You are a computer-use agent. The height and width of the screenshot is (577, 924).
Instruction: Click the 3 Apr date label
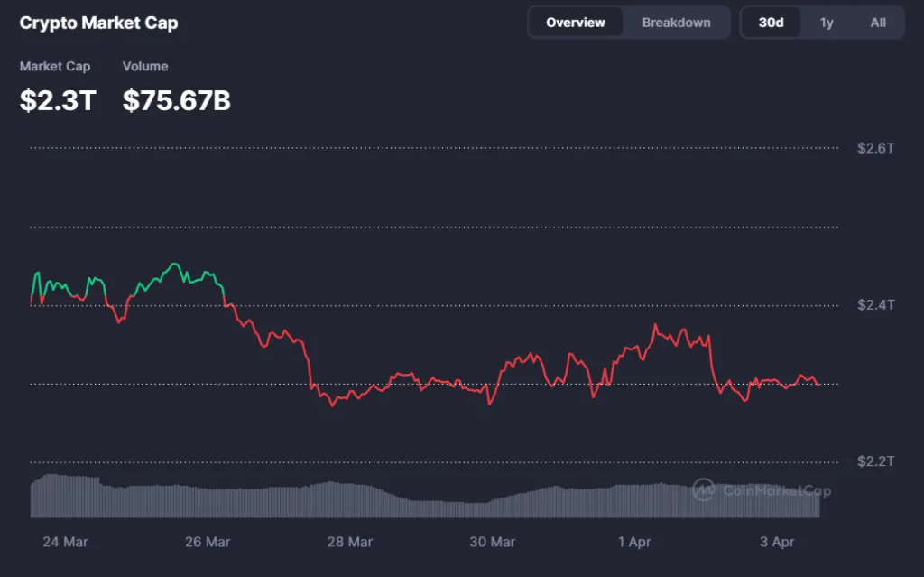[777, 542]
